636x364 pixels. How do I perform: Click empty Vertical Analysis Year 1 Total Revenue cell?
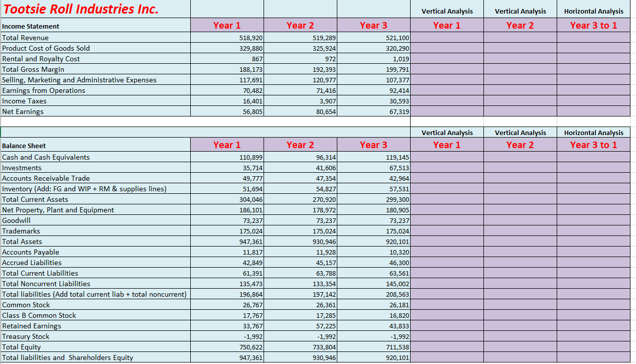(447, 38)
